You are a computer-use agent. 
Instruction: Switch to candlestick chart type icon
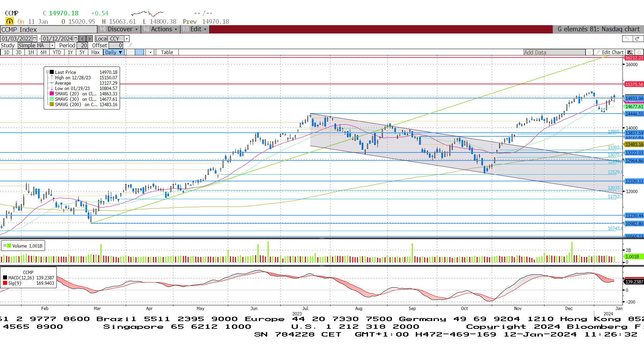click(139, 52)
